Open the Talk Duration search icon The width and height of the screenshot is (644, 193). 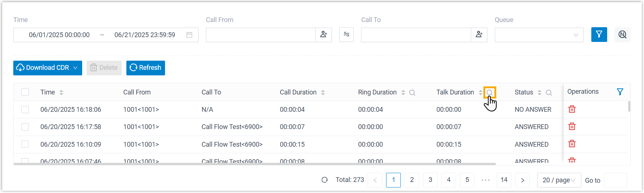(x=489, y=93)
